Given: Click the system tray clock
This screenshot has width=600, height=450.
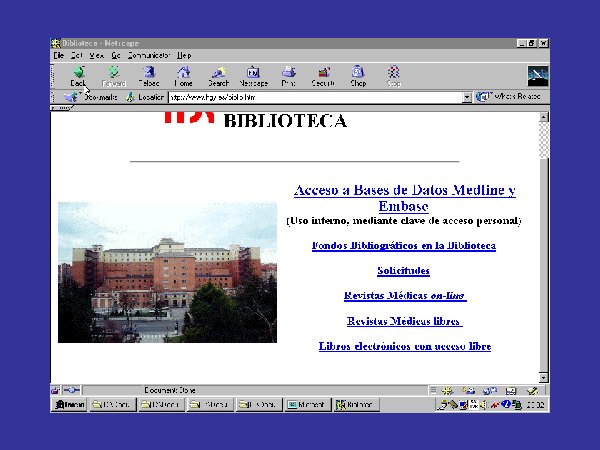Looking at the screenshot, I should click(x=535, y=405).
